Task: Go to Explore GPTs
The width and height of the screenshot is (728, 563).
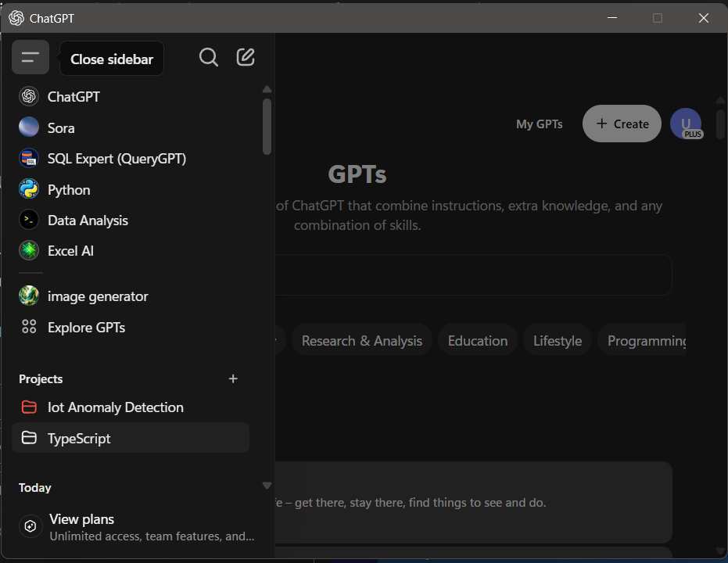Action: [130, 327]
